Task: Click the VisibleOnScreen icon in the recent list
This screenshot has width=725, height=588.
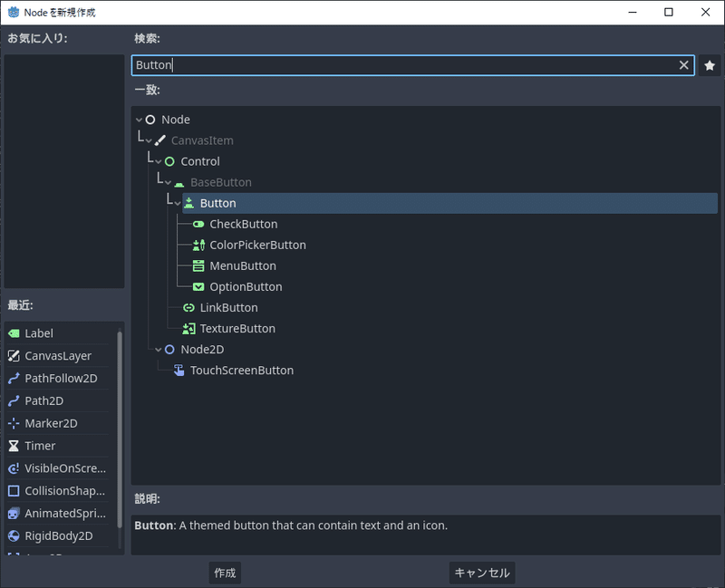Action: pos(14,468)
